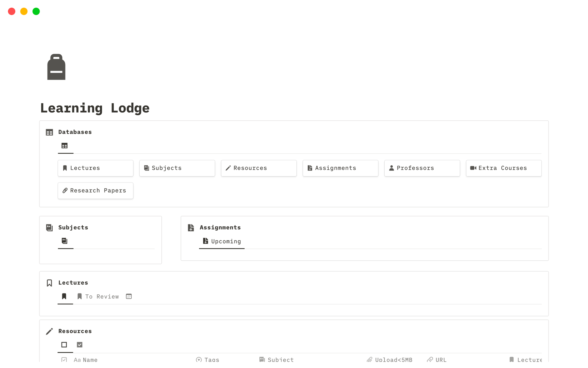This screenshot has height=368, width=588.
Task: Switch to the checked Resources view
Action: click(x=80, y=345)
